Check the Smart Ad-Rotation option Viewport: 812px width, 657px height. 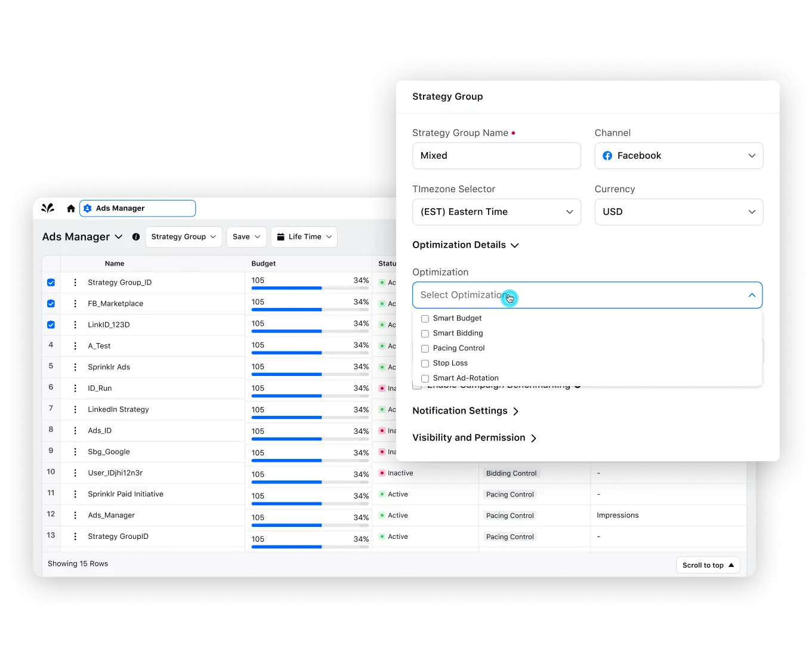pyautogui.click(x=425, y=378)
